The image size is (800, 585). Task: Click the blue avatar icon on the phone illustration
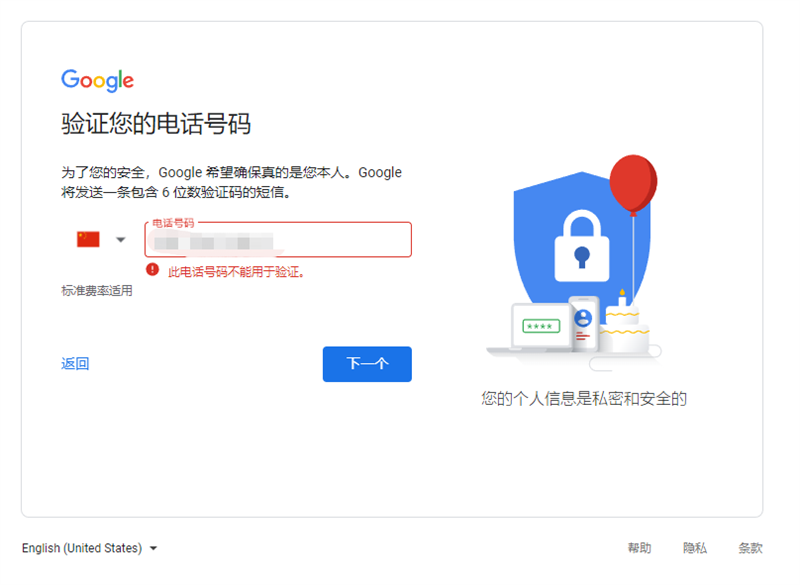click(582, 319)
